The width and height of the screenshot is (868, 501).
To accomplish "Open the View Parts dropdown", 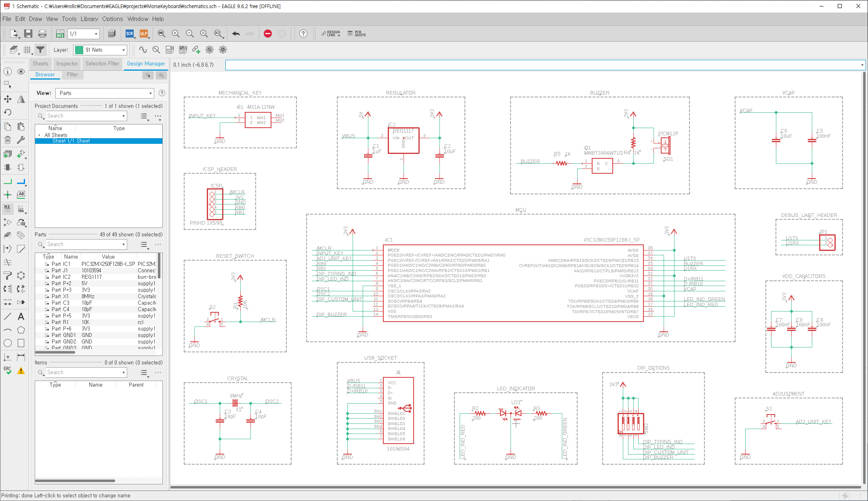I will click(105, 93).
